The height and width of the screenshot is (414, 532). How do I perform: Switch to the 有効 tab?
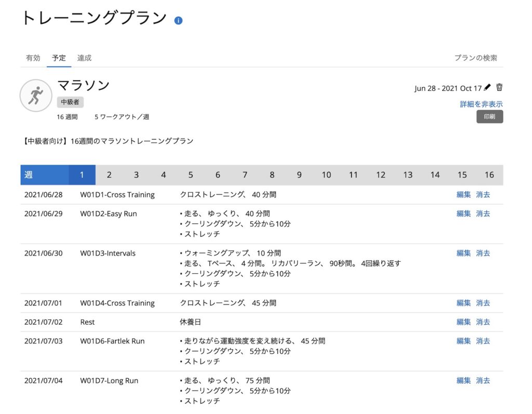[x=33, y=58]
